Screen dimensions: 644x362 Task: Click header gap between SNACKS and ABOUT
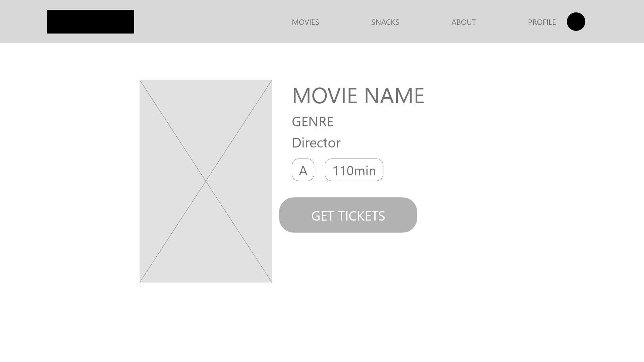[425, 21]
